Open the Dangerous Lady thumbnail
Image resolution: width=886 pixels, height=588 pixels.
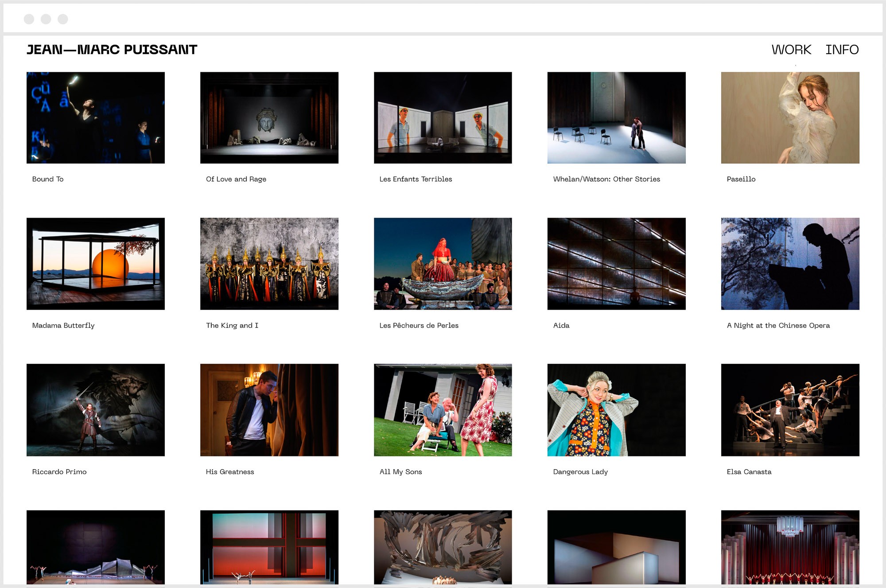617,410
